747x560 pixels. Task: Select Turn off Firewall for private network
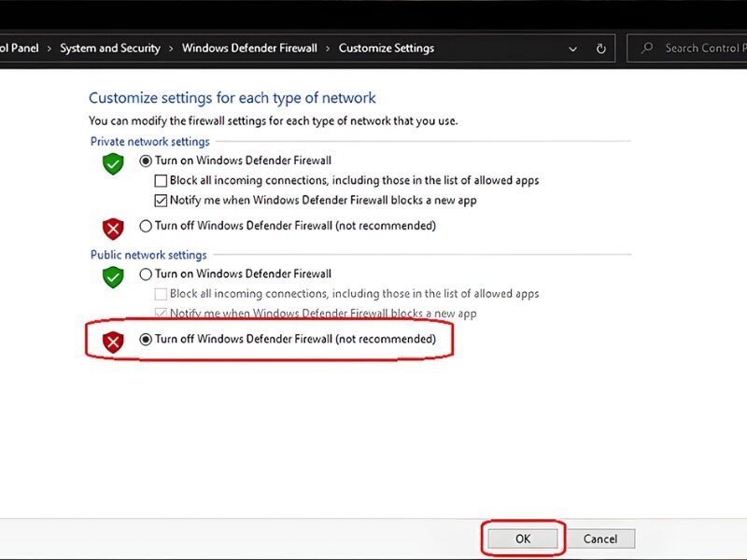pyautogui.click(x=146, y=226)
